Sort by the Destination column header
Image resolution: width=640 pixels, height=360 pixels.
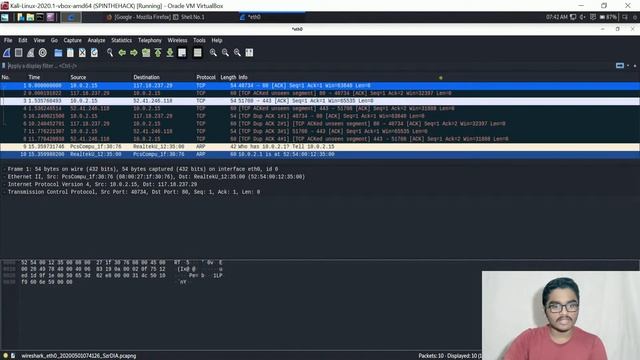tap(147, 77)
